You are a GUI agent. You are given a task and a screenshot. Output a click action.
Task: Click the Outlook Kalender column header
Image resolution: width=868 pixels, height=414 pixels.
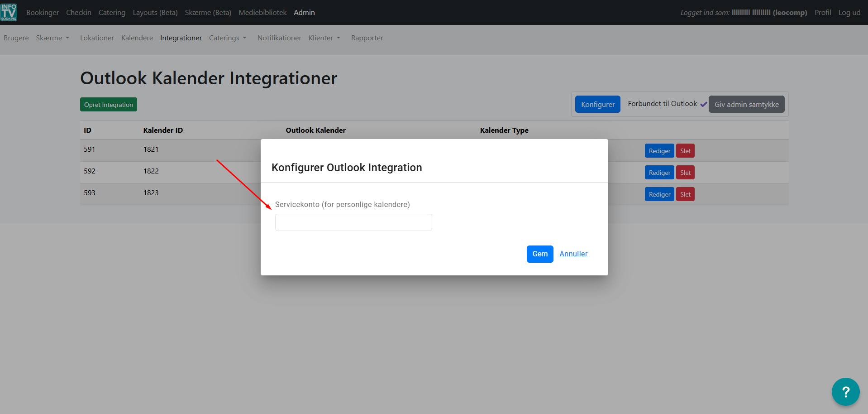315,130
